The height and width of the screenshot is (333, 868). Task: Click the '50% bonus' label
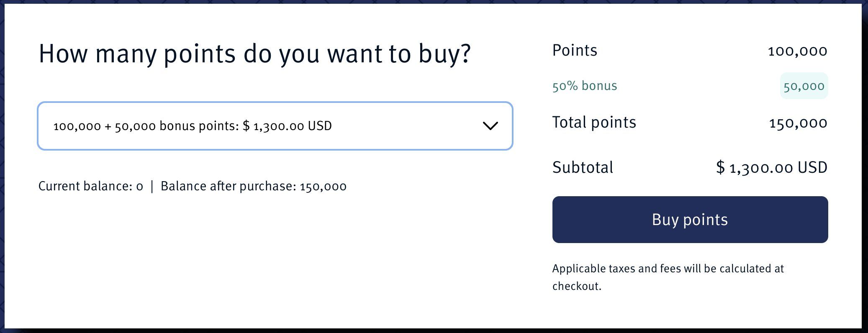tap(585, 86)
